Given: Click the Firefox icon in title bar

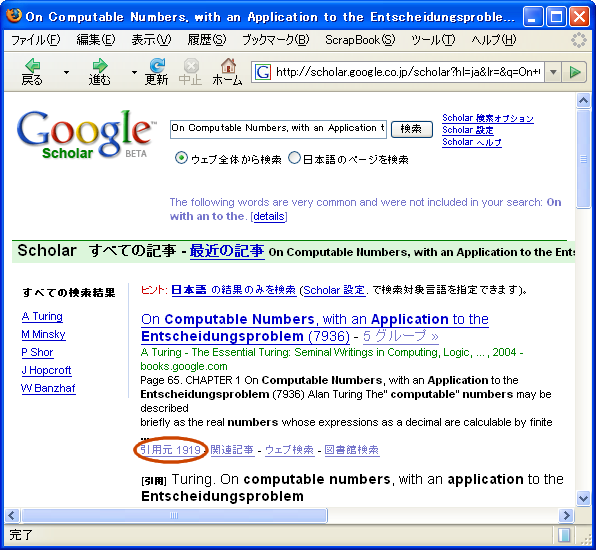Looking at the screenshot, I should (x=14, y=16).
